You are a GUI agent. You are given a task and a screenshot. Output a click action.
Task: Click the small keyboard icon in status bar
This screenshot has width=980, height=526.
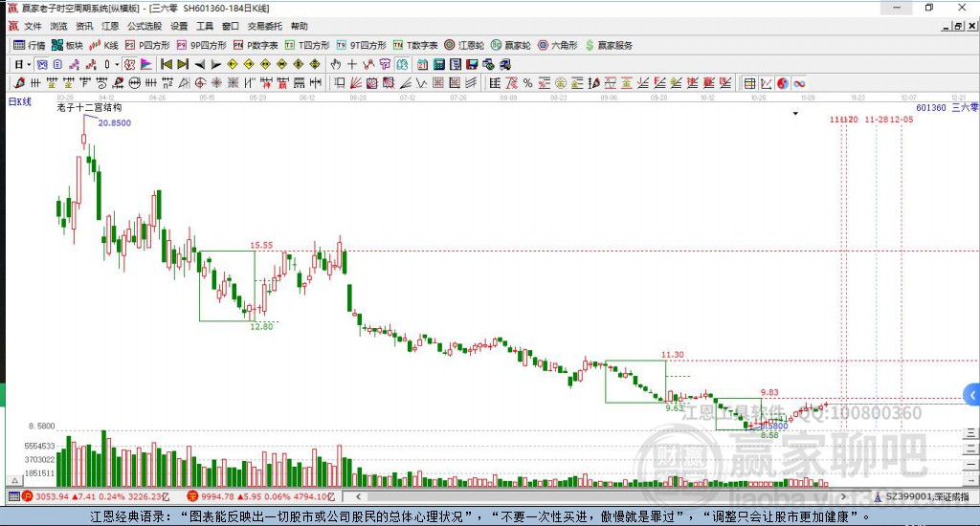13,496
